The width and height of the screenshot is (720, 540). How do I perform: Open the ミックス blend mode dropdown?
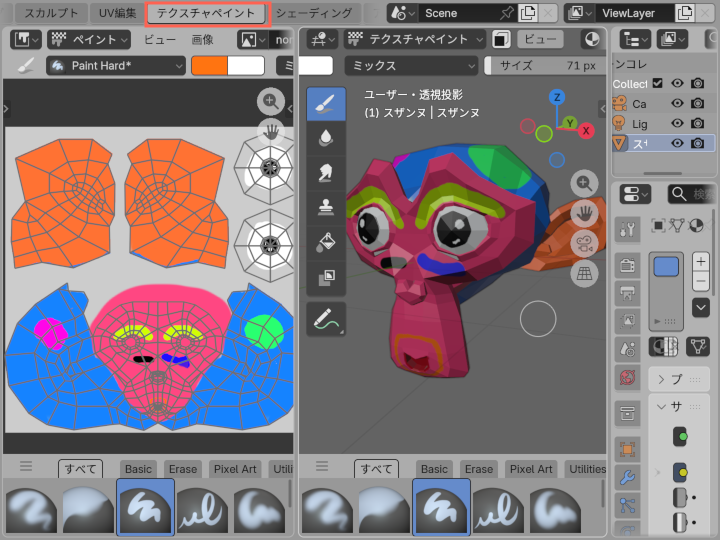click(x=409, y=65)
